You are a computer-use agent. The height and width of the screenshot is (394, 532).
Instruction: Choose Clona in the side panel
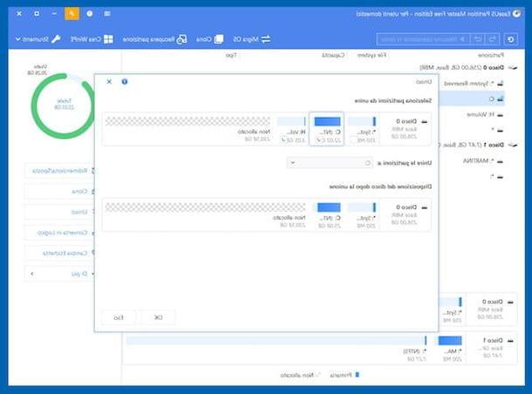60,192
